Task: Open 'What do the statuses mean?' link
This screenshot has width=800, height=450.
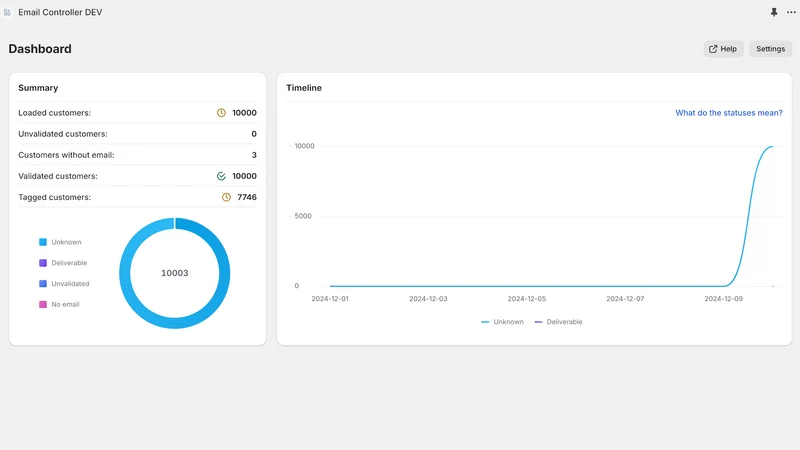Action: click(729, 113)
